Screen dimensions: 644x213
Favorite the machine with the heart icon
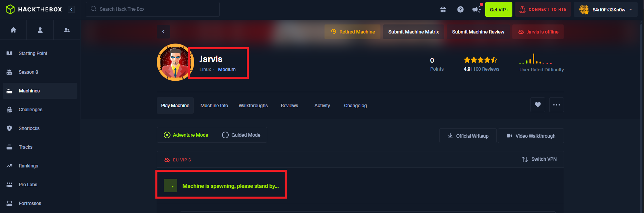[x=538, y=105]
